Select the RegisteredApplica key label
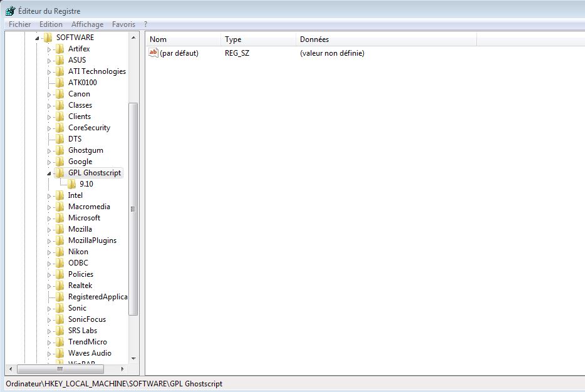The height and width of the screenshot is (392, 585). [97, 297]
